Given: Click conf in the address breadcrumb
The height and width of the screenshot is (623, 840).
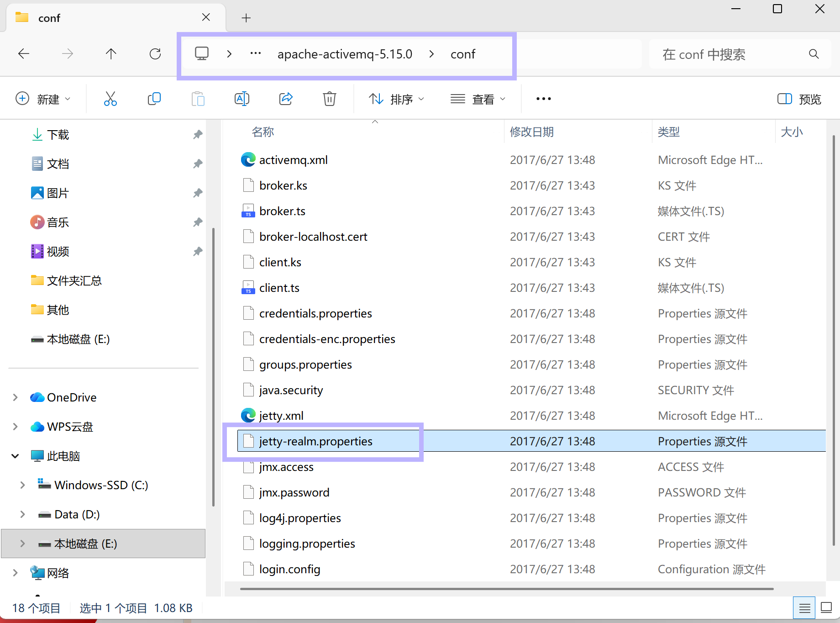Looking at the screenshot, I should (x=463, y=54).
